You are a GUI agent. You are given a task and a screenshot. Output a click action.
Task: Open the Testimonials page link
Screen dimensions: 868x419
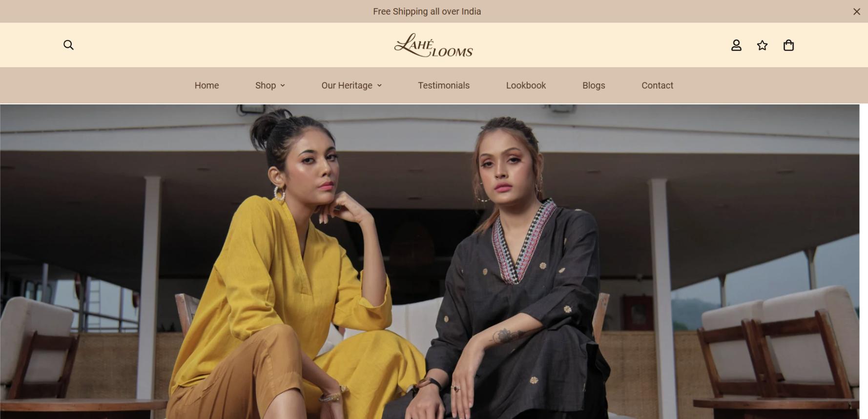pyautogui.click(x=444, y=85)
